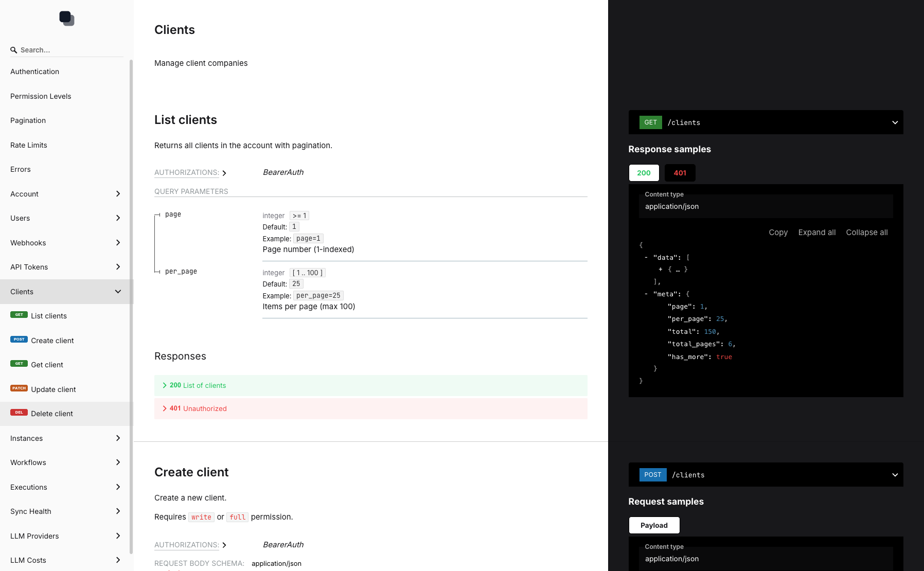The width and height of the screenshot is (924, 571).
Task: Click the logo icon above the search box
Action: [67, 19]
